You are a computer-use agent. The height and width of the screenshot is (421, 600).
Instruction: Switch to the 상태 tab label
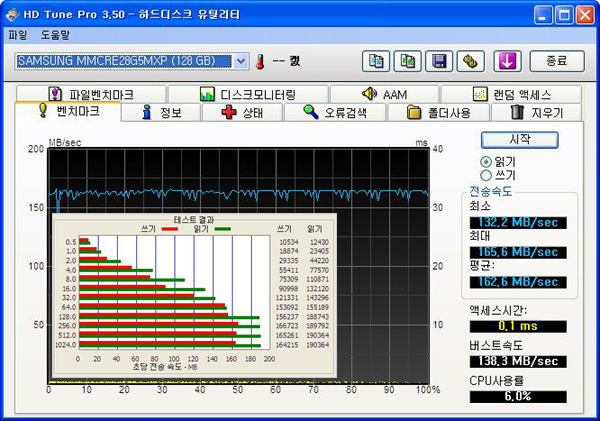point(253,113)
